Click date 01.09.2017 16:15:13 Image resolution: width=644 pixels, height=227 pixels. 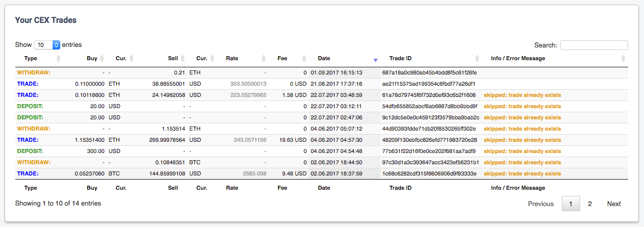coord(336,72)
